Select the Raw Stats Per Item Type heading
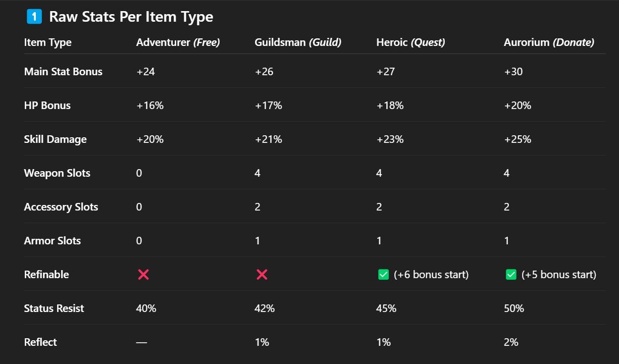Image resolution: width=619 pixels, height=364 pixels. [x=131, y=17]
